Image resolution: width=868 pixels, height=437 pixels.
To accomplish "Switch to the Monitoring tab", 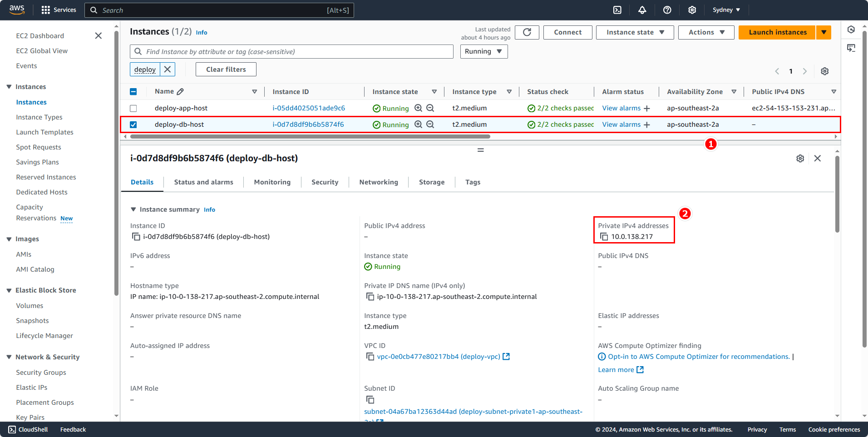I will click(x=272, y=182).
